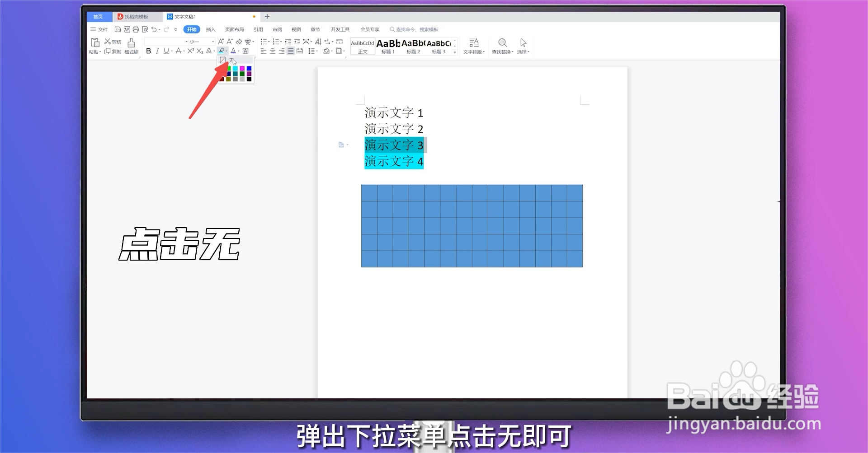868x453 pixels.
Task: Toggle subscript X₂ formatting
Action: click(199, 51)
